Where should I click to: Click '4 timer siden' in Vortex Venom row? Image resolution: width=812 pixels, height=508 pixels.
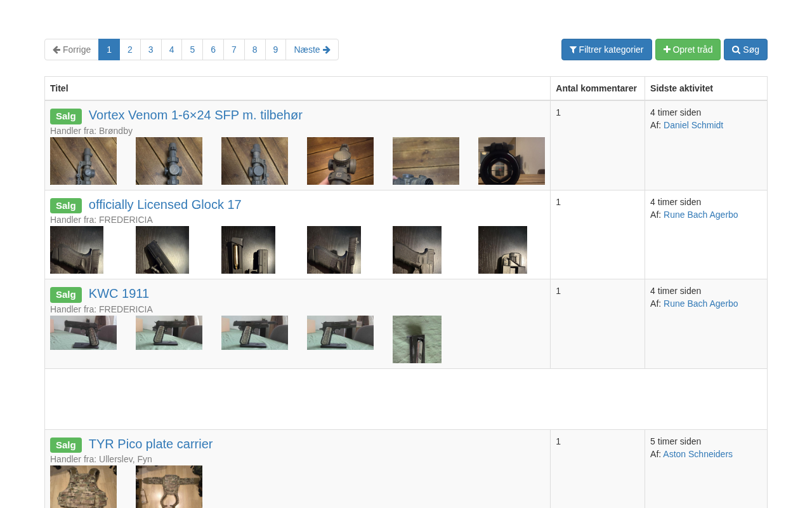click(676, 112)
